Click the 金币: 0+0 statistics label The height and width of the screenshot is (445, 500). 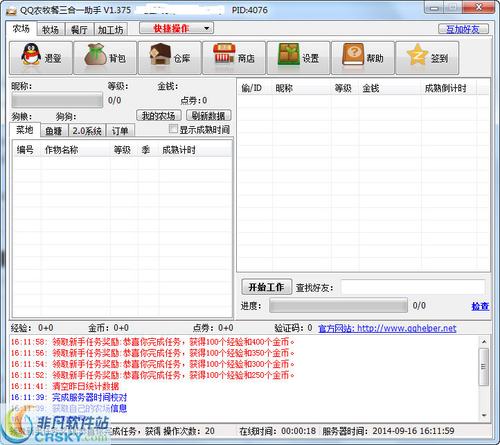click(109, 328)
